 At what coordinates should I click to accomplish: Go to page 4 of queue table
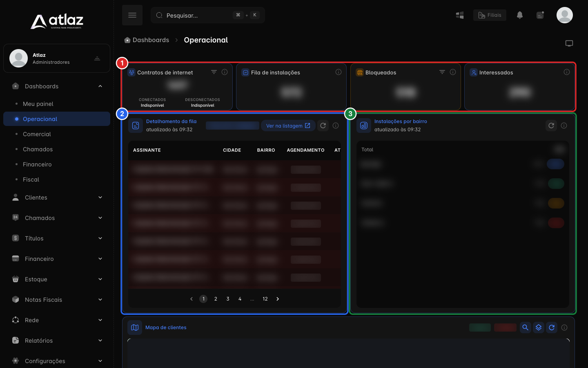[x=240, y=299]
